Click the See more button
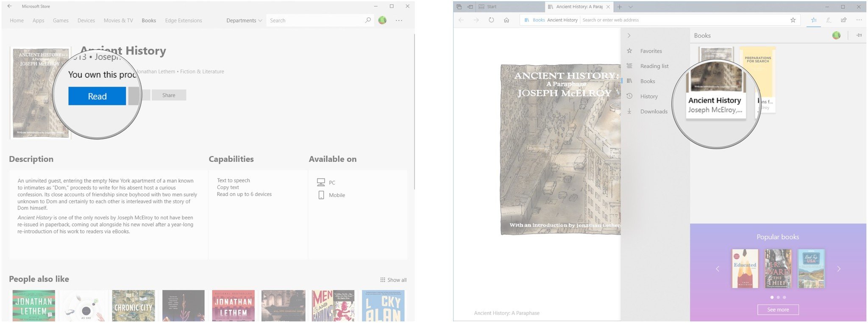 point(778,310)
